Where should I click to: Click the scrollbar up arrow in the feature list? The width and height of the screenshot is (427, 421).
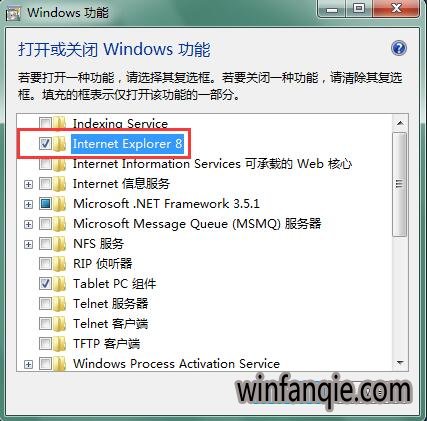pos(400,123)
